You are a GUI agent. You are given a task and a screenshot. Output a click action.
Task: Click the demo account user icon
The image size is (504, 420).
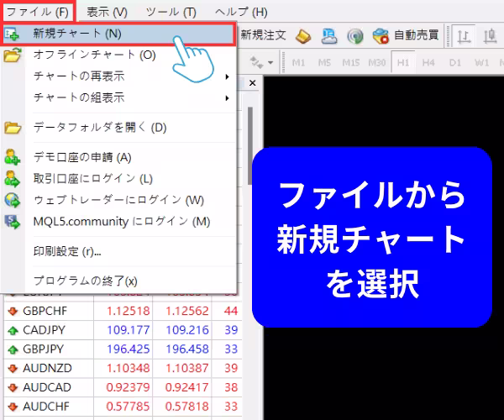click(x=13, y=157)
